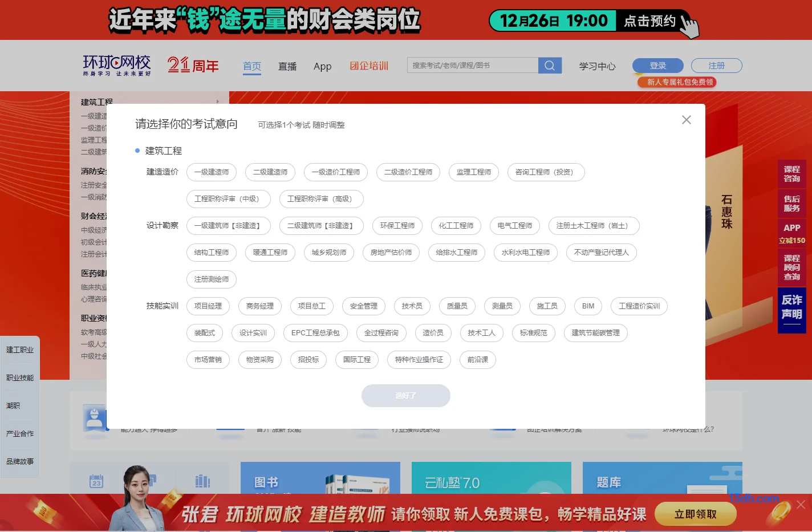Click 立即领取 in bottom banner

tap(696, 514)
